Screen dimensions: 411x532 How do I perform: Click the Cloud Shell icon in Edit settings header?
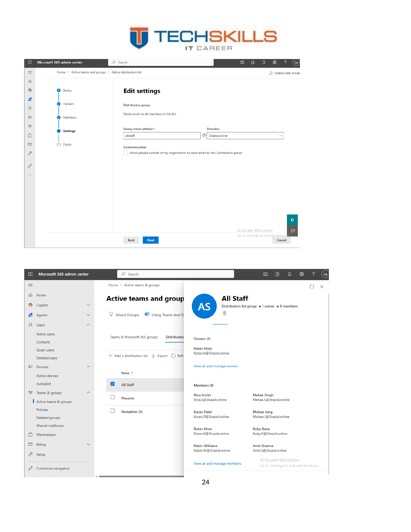pos(242,62)
